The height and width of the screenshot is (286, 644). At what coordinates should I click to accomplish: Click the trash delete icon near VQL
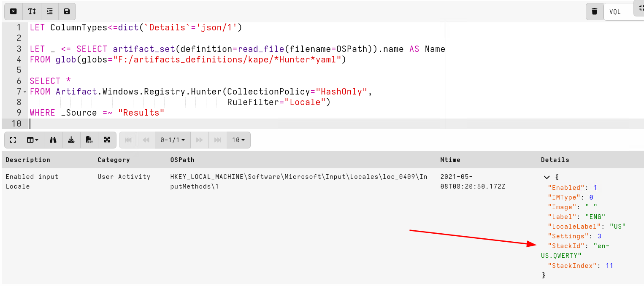coord(595,11)
